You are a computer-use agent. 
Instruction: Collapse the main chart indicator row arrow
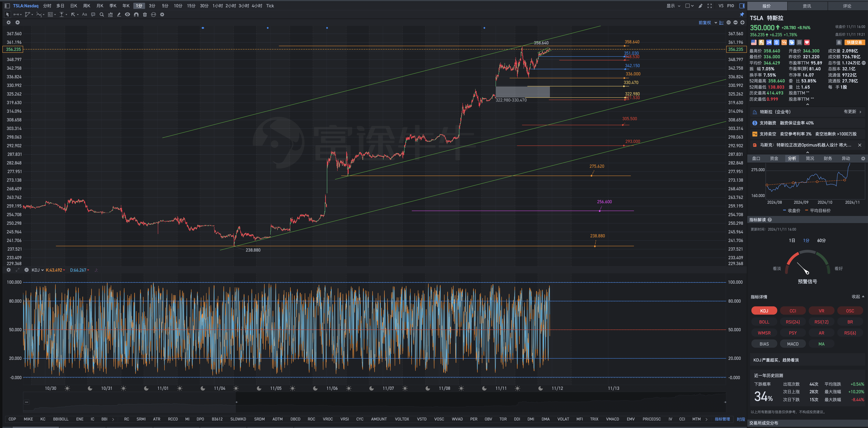click(18, 23)
